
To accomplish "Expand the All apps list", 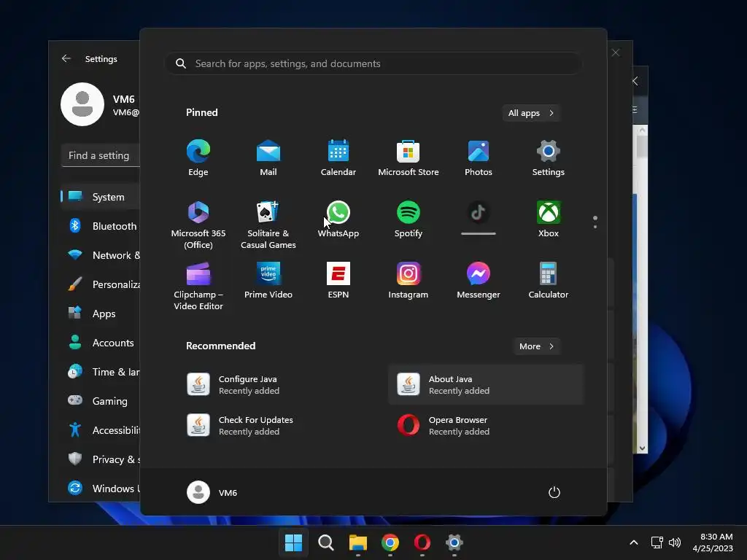I will (531, 113).
